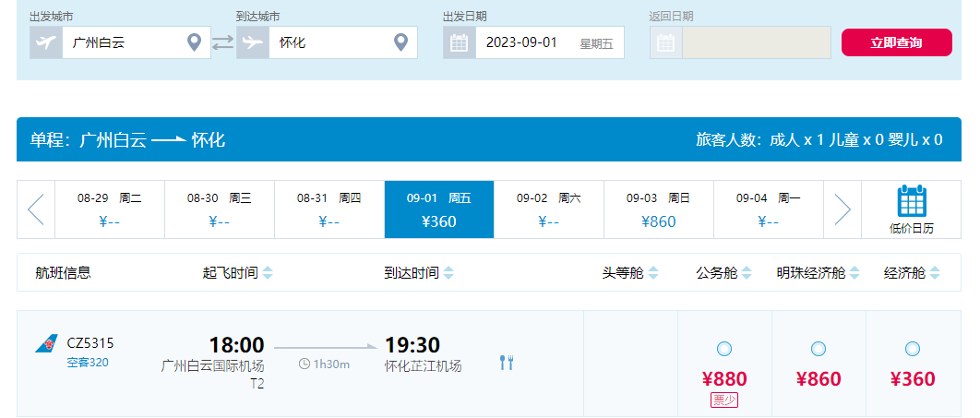
Task: Click the 19:30 arrival time text
Action: pos(412,345)
